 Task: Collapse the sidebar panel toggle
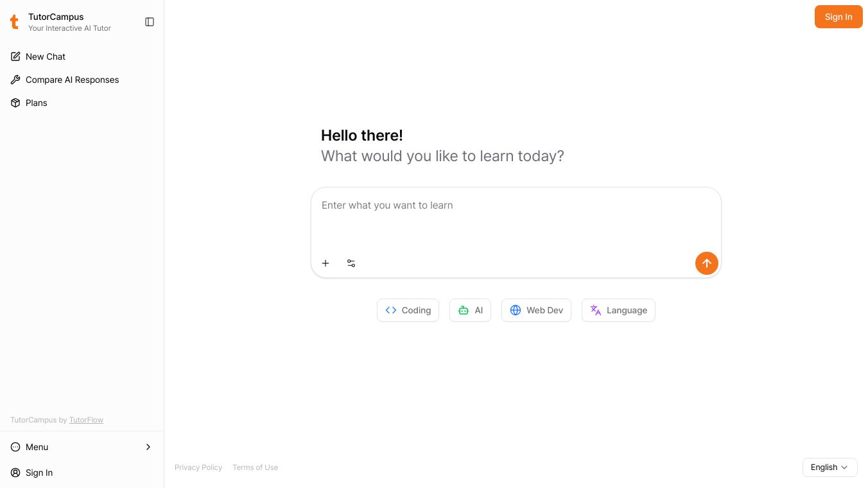point(150,22)
